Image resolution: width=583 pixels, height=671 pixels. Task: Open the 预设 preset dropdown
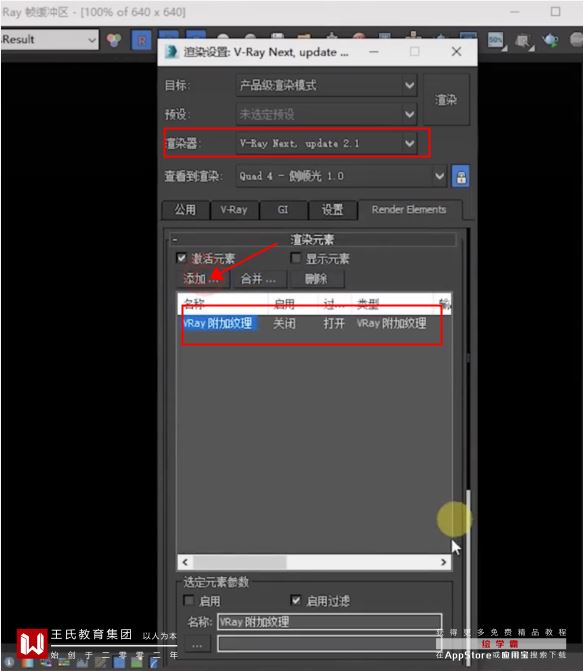(x=326, y=114)
